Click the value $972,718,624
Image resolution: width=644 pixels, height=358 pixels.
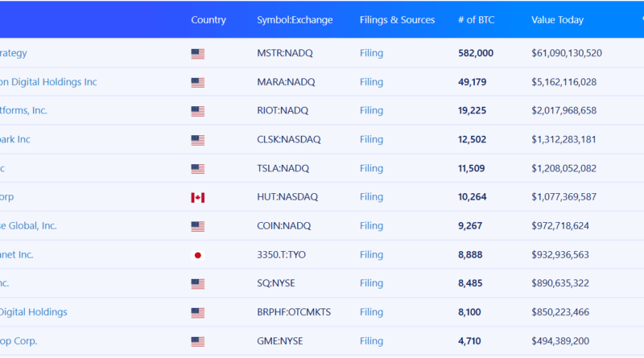click(560, 225)
